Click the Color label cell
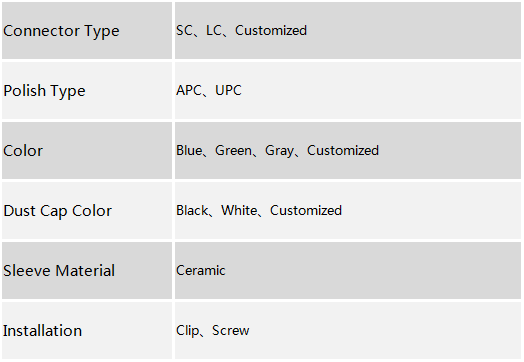 click(x=87, y=150)
